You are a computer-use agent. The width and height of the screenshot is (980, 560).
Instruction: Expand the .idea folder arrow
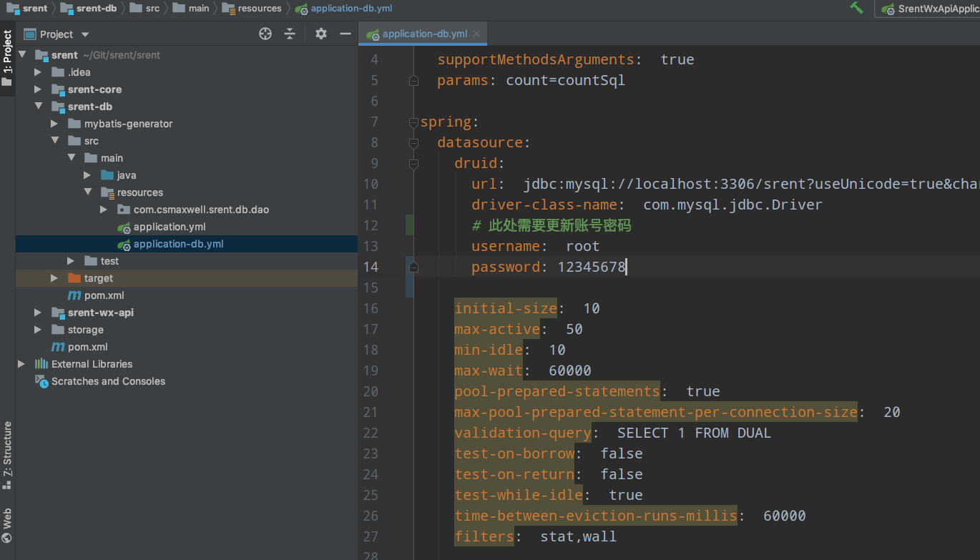[x=38, y=72]
